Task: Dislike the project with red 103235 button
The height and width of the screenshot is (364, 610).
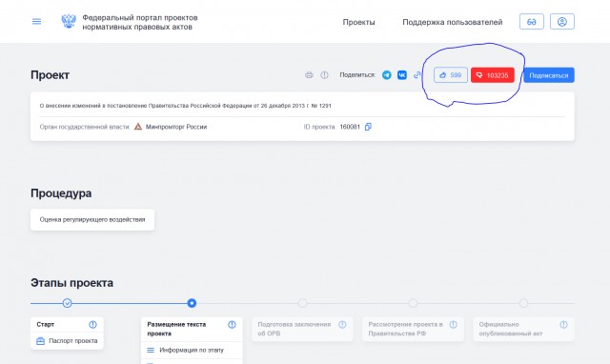Action: (x=493, y=75)
